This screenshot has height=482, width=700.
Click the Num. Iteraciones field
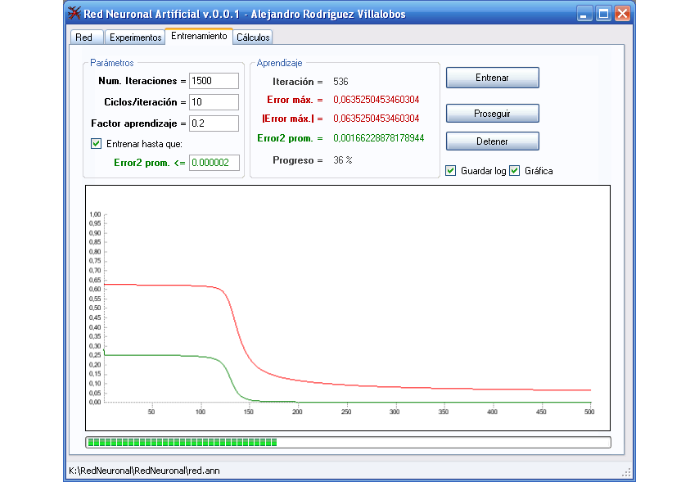point(214,81)
